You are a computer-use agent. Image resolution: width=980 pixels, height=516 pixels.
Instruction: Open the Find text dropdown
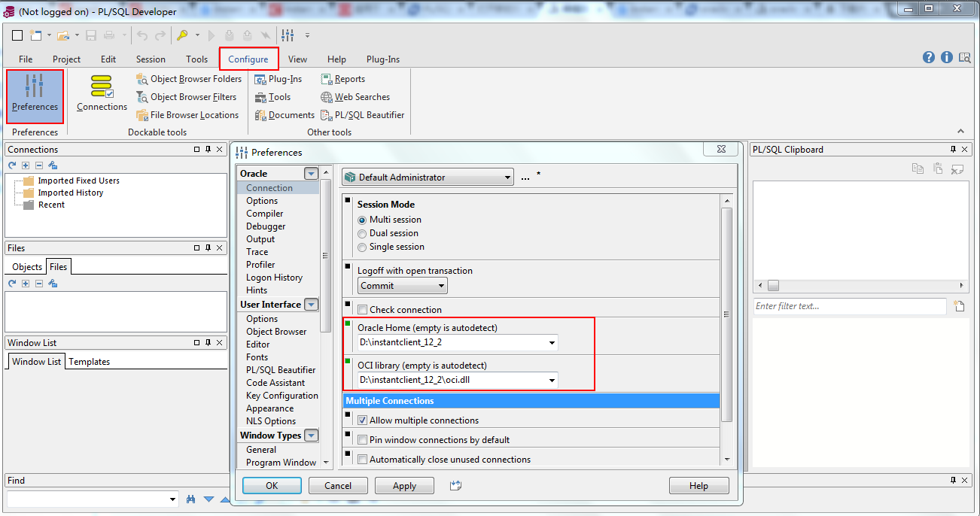172,499
